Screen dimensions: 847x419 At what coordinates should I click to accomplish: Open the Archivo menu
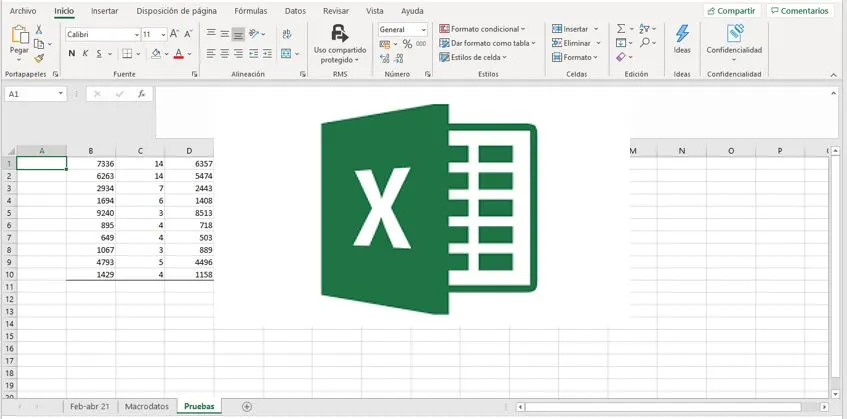tap(23, 11)
